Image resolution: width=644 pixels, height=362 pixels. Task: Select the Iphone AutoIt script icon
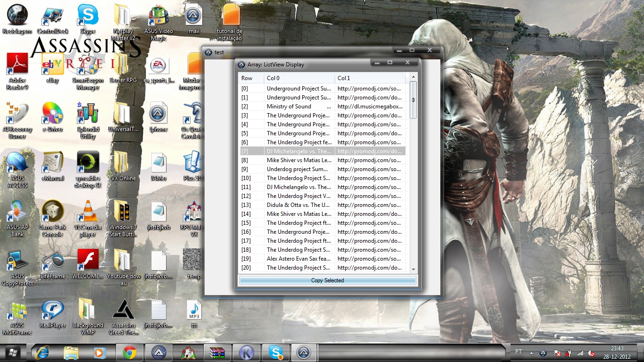point(158,117)
